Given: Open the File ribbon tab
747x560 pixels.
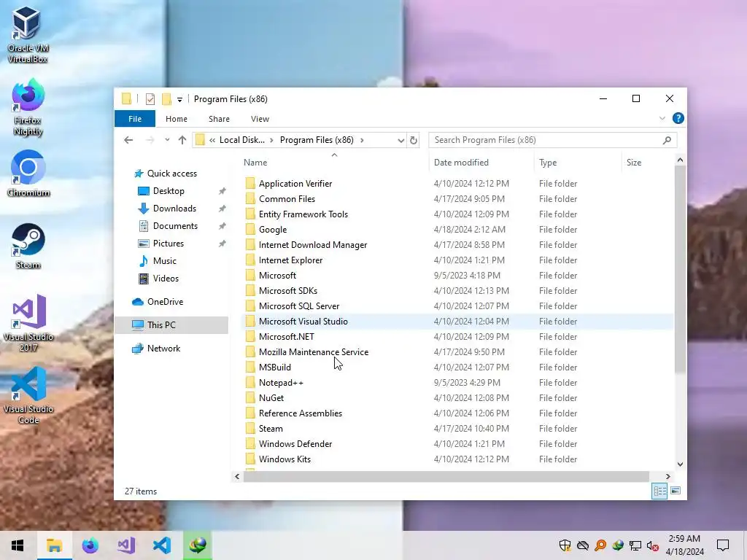Looking at the screenshot, I should click(135, 119).
